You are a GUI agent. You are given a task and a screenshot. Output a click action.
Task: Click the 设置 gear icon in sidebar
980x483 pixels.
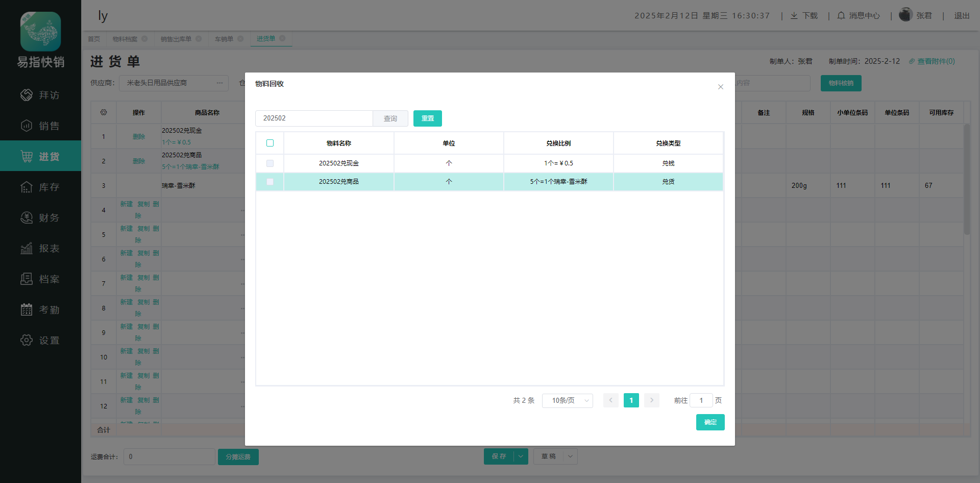(27, 341)
